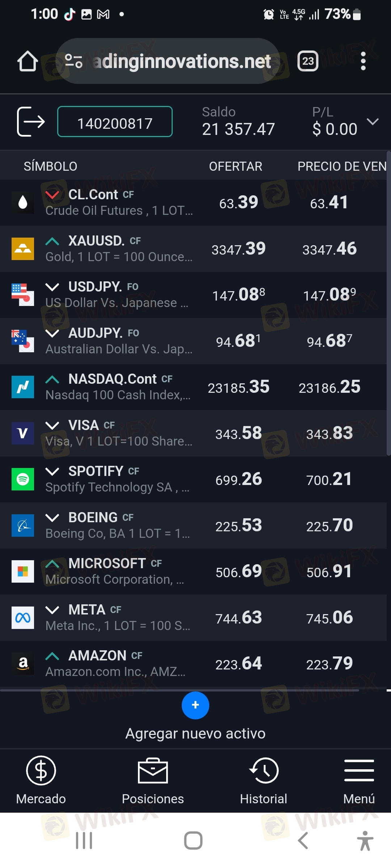Tap the logout arrow icon
Screen dimensions: 391x868
click(31, 122)
